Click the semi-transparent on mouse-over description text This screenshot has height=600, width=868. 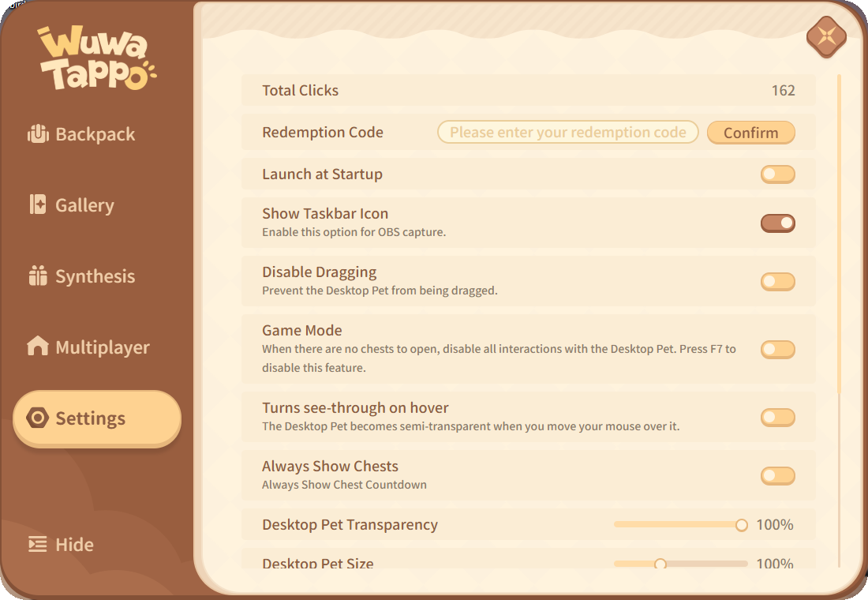(470, 426)
